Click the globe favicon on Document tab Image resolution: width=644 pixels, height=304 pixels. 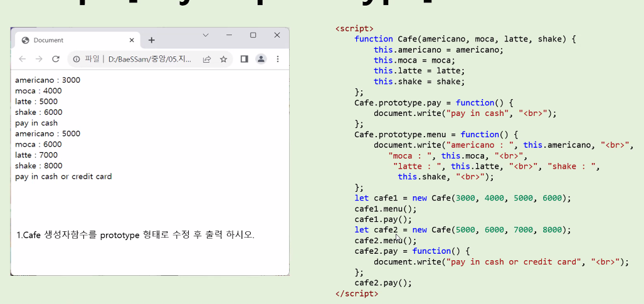(x=25, y=40)
